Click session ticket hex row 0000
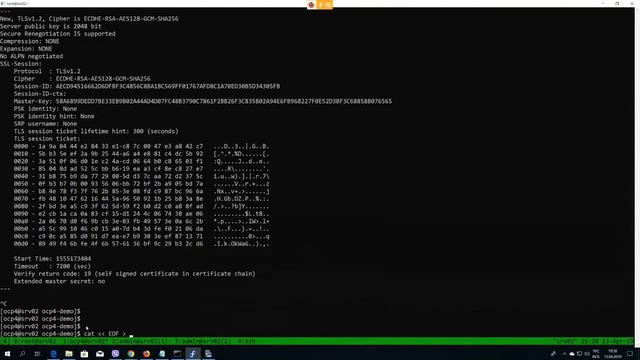 [x=141, y=146]
